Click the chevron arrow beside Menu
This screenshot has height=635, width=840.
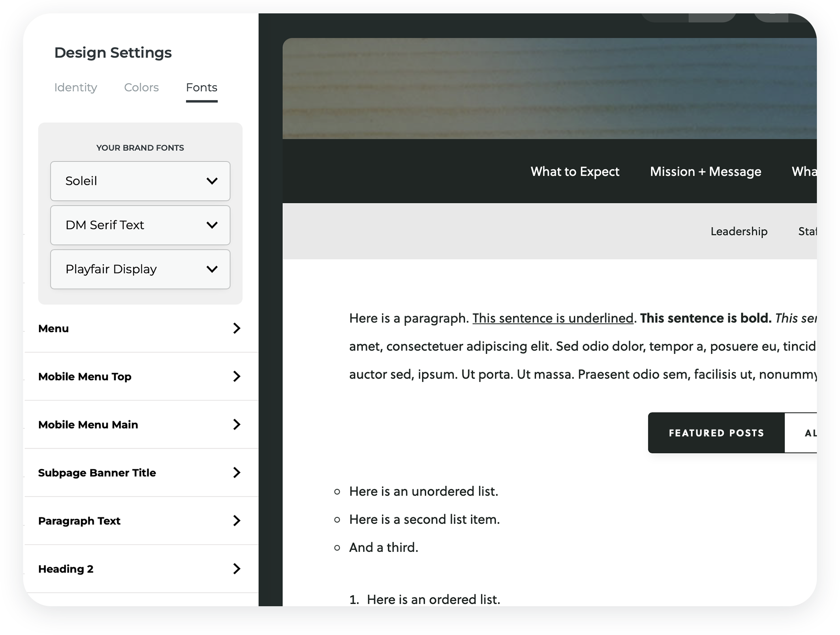point(237,328)
